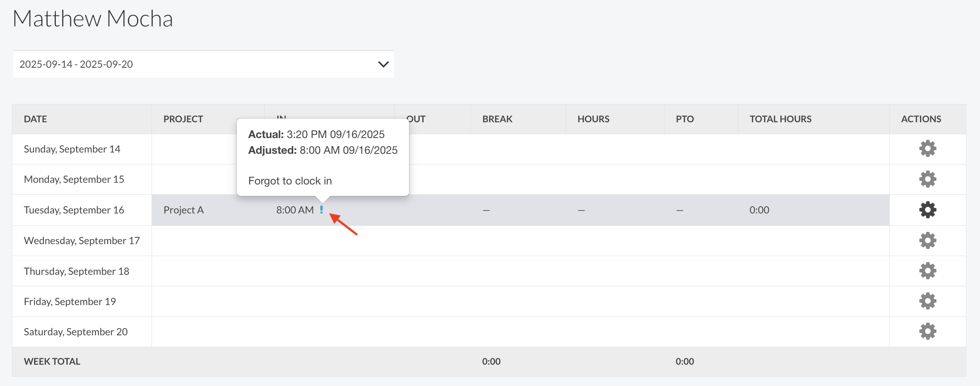
Task: Select Project A in Tuesday's row
Action: pos(183,210)
